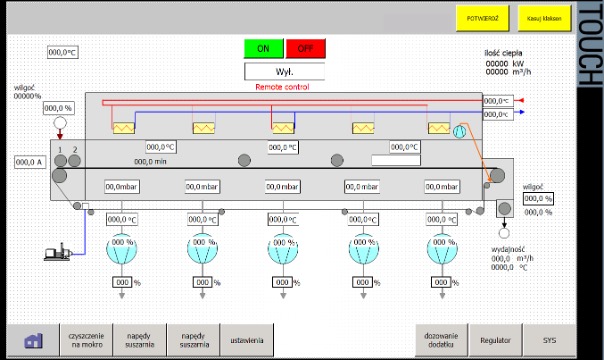The image size is (604, 360).
Task: Select the first fan icon under the dryer
Action: (122, 249)
